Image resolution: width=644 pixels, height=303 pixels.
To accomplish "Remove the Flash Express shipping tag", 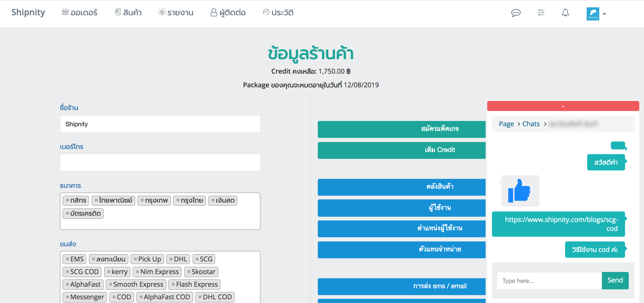I will tap(173, 284).
